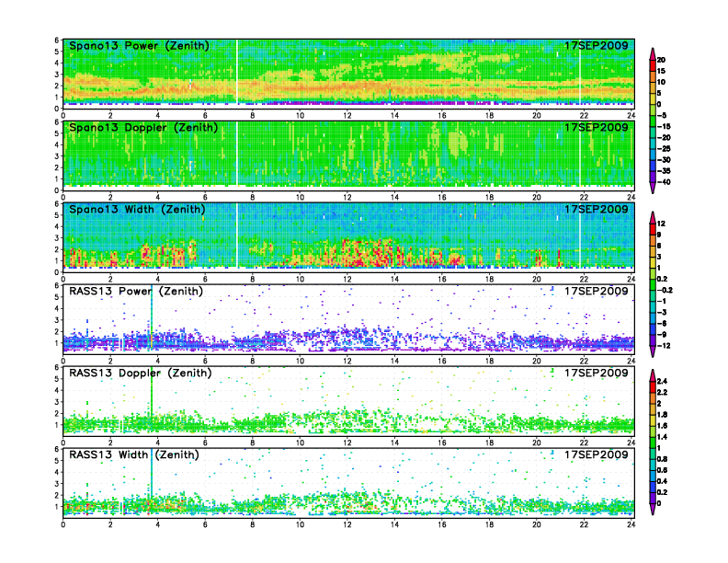The image size is (728, 563).
Task: Click inside the RASS13 Power plot area
Action: (x=348, y=319)
